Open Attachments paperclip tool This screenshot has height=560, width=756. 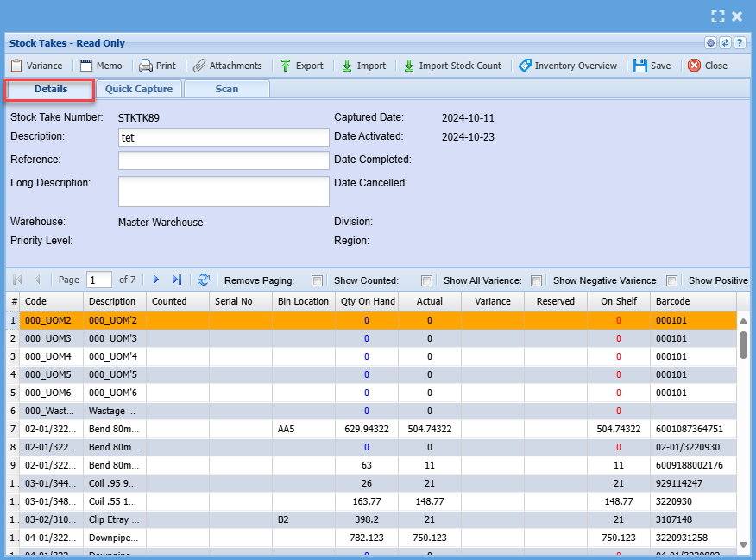click(x=227, y=66)
